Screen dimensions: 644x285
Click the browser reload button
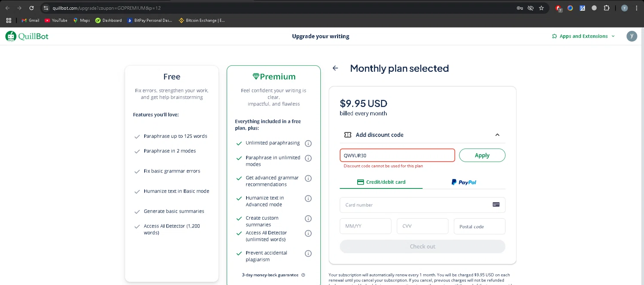(31, 8)
